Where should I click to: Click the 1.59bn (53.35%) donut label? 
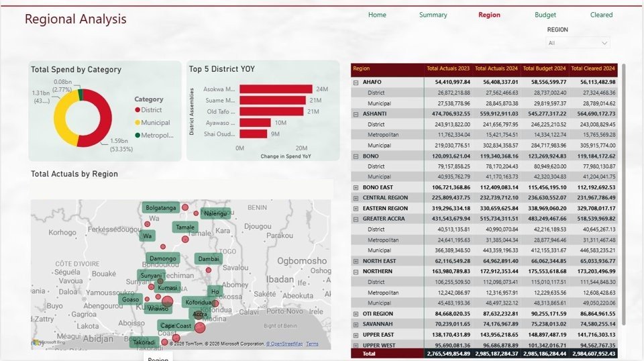(x=121, y=145)
